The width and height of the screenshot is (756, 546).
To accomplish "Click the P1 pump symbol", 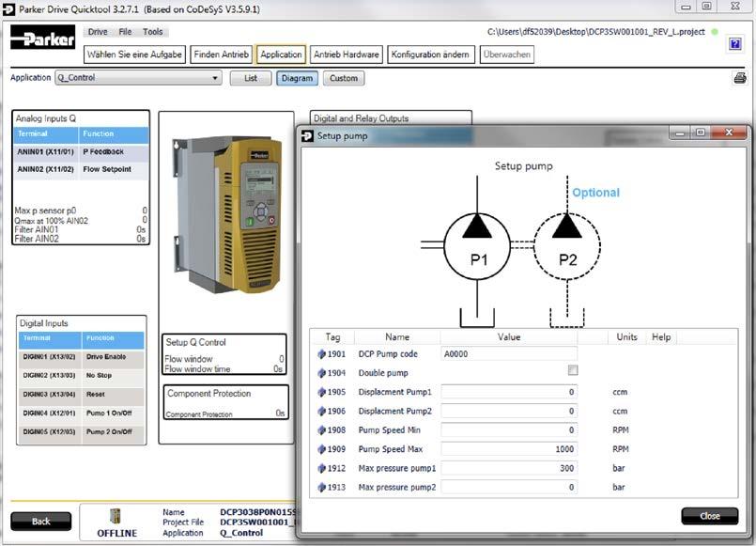I will (477, 246).
